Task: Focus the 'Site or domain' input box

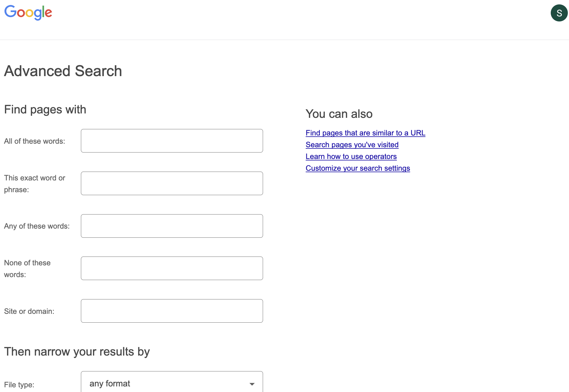Action: (x=172, y=311)
